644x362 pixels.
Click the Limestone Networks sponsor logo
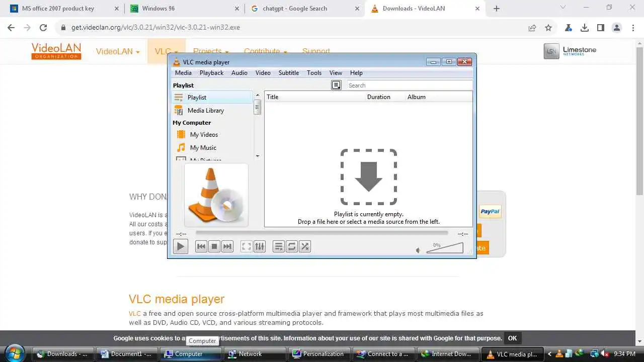[570, 51]
